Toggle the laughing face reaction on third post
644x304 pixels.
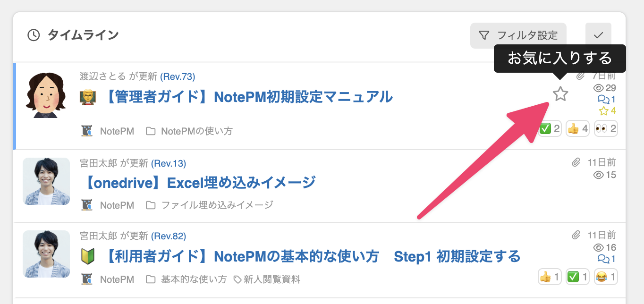click(606, 277)
